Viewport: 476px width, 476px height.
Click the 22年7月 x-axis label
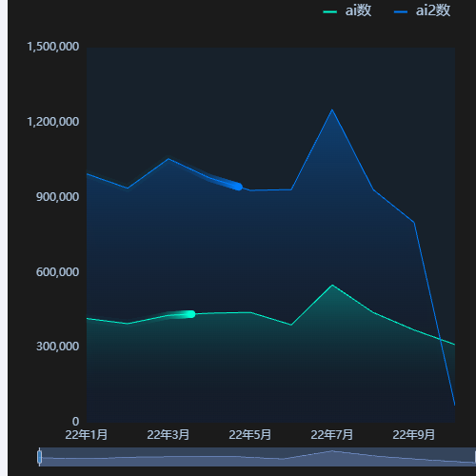(332, 434)
